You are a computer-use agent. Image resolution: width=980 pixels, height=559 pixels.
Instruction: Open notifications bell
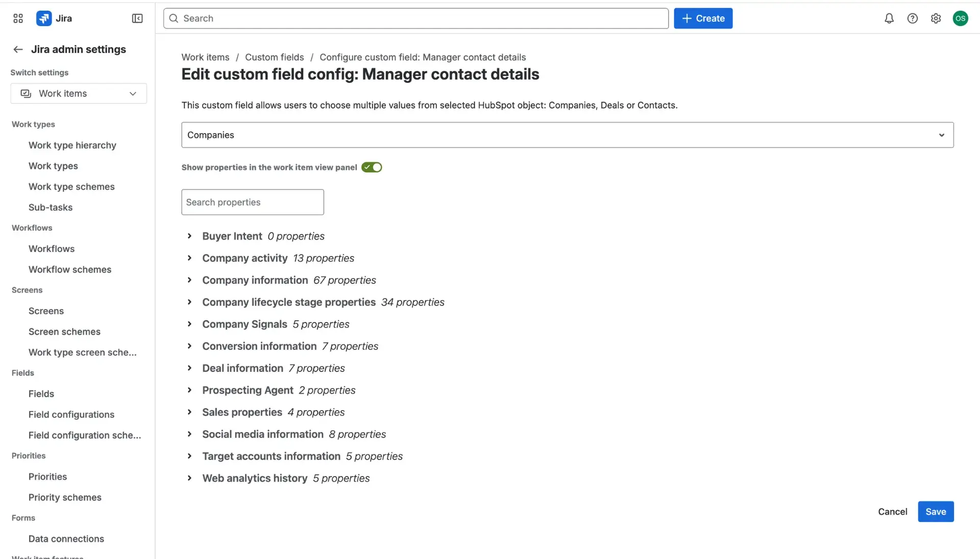(x=889, y=18)
